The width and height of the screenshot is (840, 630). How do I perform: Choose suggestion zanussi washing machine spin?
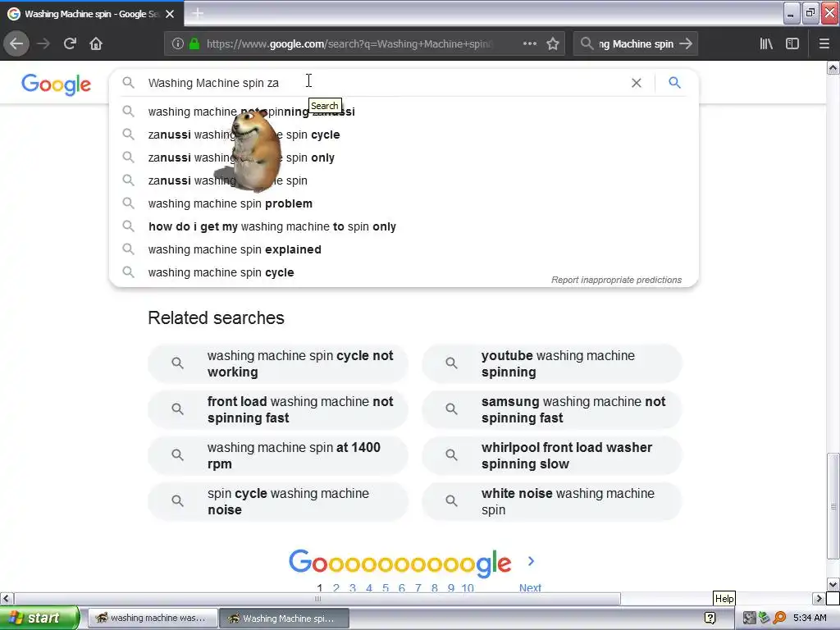click(x=404, y=180)
